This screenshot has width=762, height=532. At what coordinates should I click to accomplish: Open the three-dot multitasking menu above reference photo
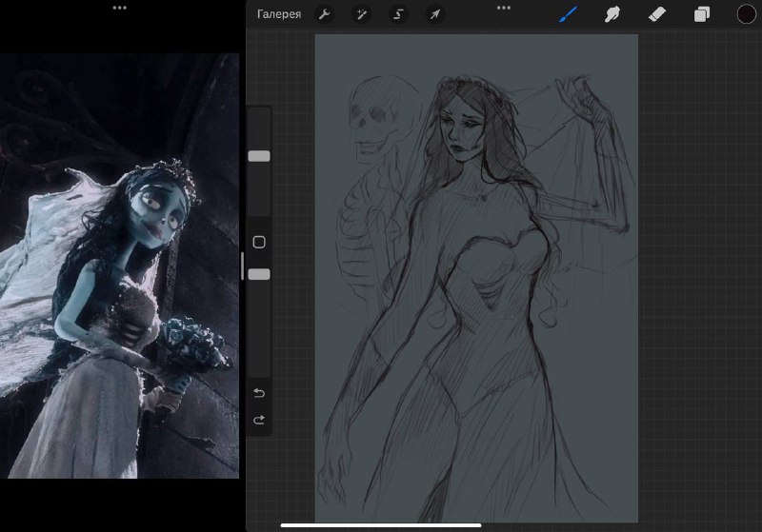tap(120, 8)
